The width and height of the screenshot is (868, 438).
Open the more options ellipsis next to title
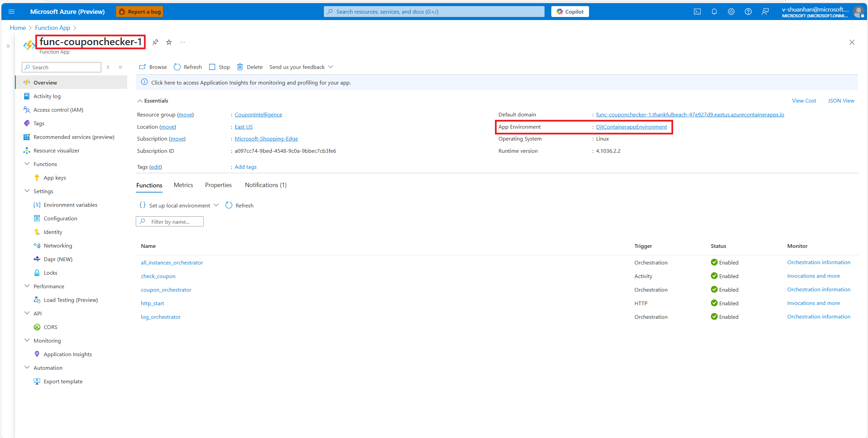(182, 42)
